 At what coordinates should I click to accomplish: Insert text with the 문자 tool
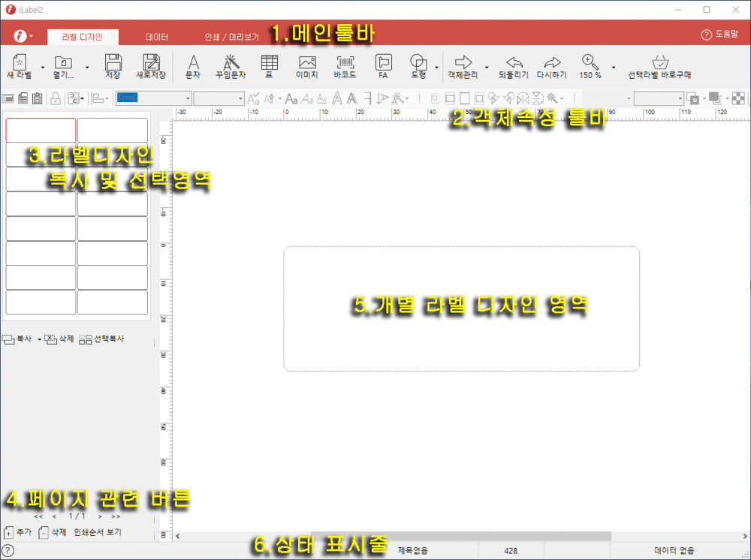[193, 66]
